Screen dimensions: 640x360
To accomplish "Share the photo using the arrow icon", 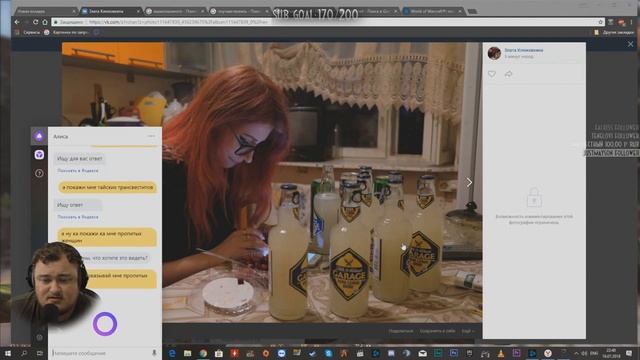I will click(508, 74).
